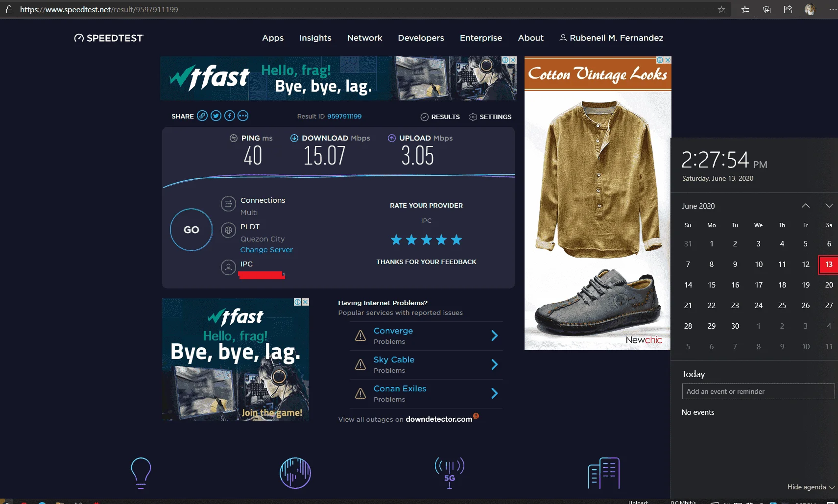Viewport: 838px width, 504px height.
Task: Click Add an event or reminder field
Action: (x=758, y=391)
